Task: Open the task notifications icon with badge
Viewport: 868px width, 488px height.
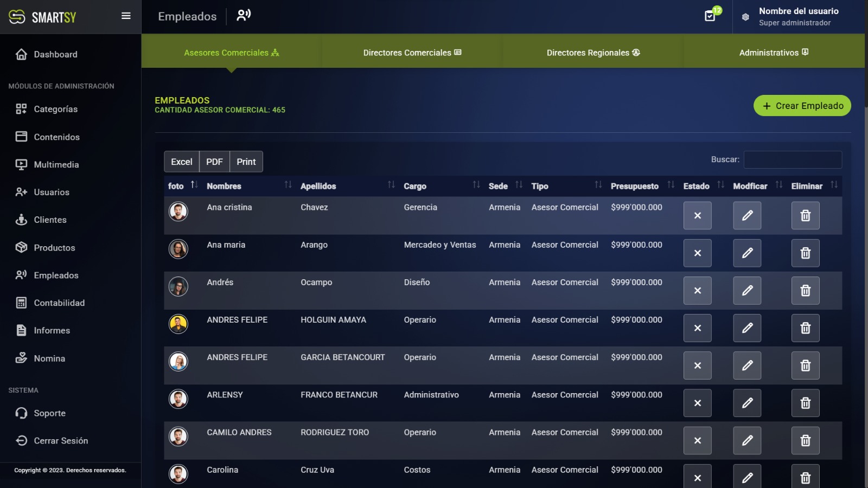Action: pos(710,16)
